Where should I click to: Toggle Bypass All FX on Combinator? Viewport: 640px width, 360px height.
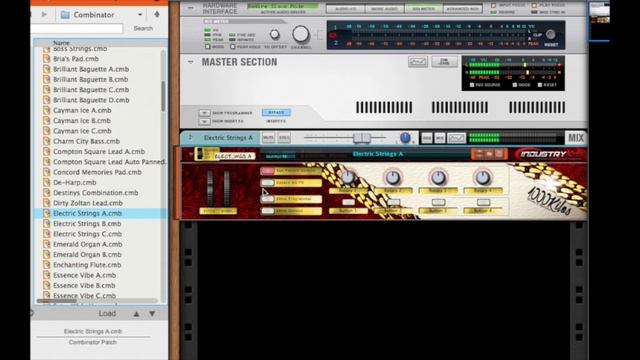268,183
